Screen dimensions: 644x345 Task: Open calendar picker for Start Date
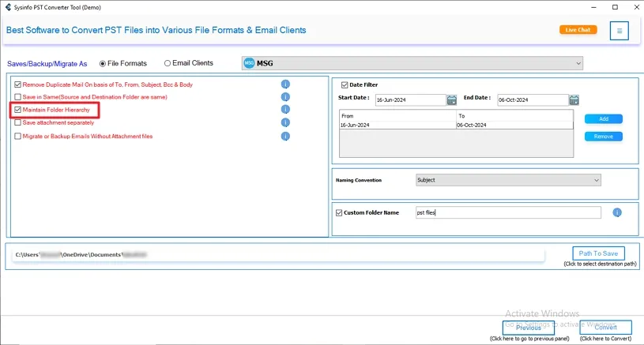[x=451, y=100]
